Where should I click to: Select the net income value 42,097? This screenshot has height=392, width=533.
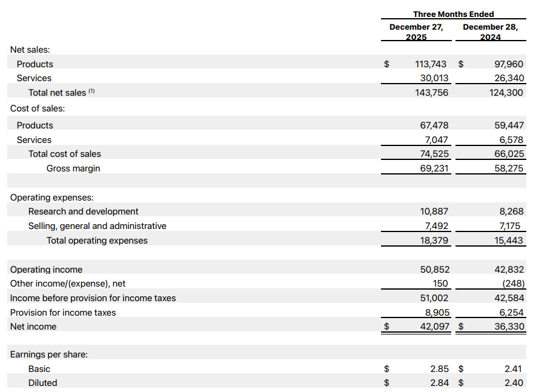pos(435,327)
